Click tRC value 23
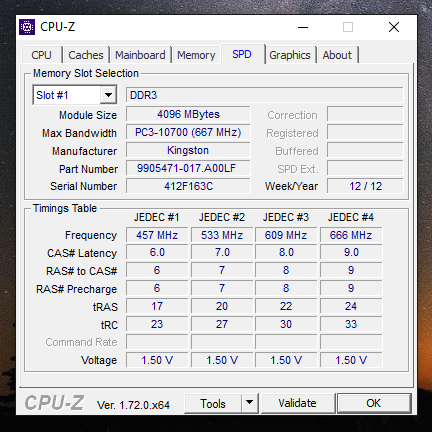This screenshot has width=432, height=432. (157, 324)
